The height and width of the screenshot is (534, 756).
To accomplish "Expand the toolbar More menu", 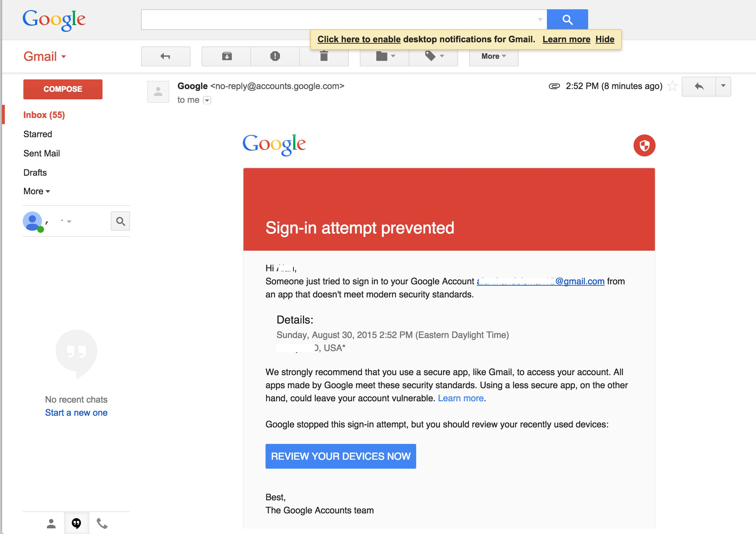I will 493,56.
